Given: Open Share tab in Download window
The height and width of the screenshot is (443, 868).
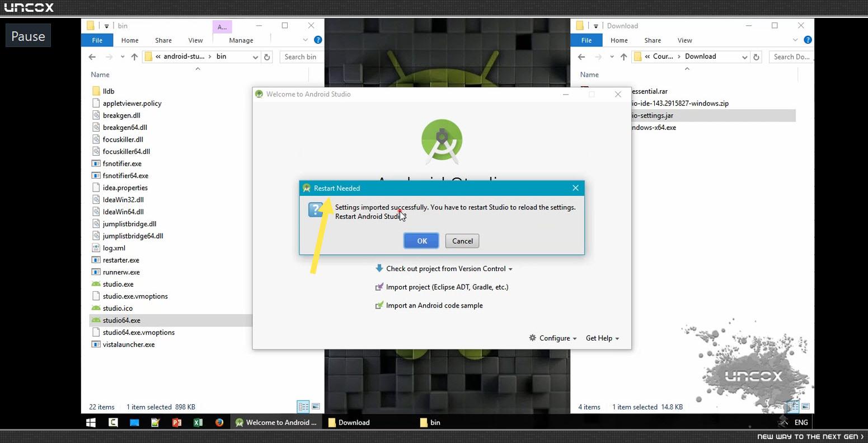Looking at the screenshot, I should (653, 40).
